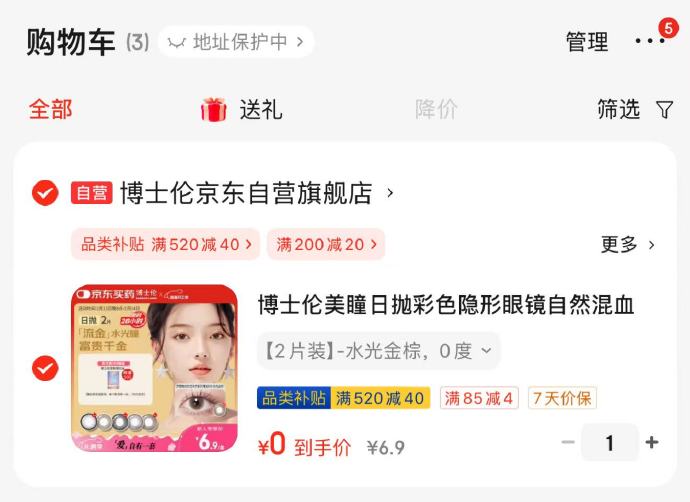Open the store page via the chevron after 旗舰店
The image size is (690, 502).
tap(389, 193)
